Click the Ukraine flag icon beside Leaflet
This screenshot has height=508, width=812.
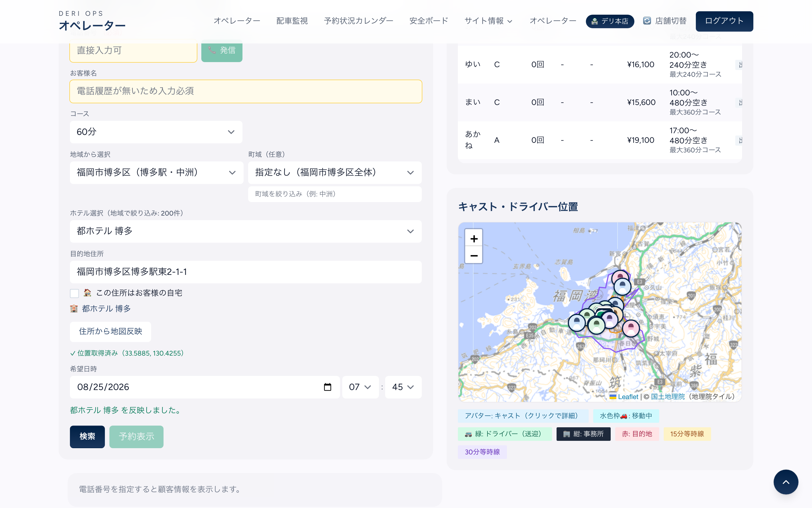click(613, 397)
